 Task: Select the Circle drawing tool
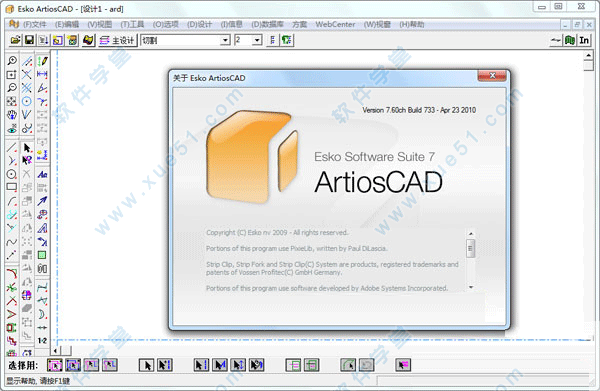pos(12,174)
